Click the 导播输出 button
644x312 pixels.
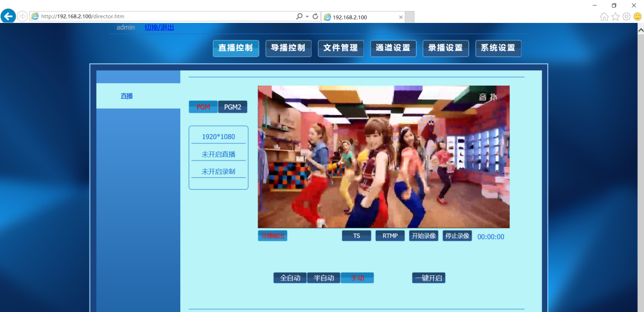[x=272, y=236]
